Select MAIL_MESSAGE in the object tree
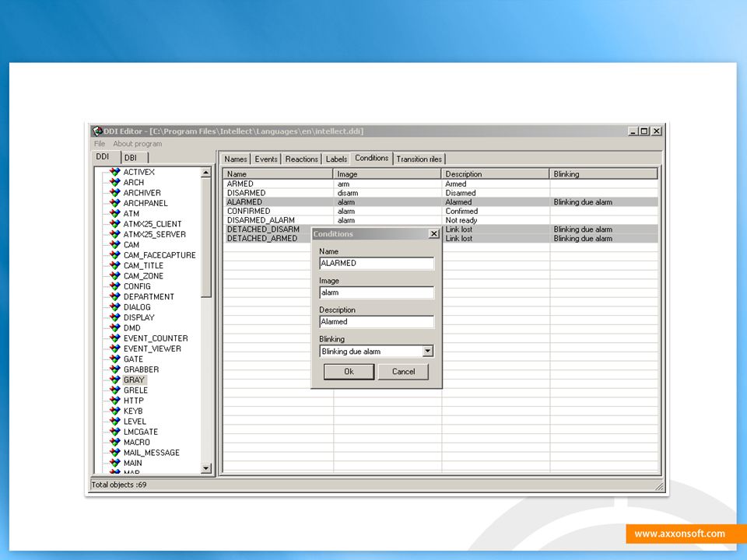The height and width of the screenshot is (560, 747). point(152,453)
